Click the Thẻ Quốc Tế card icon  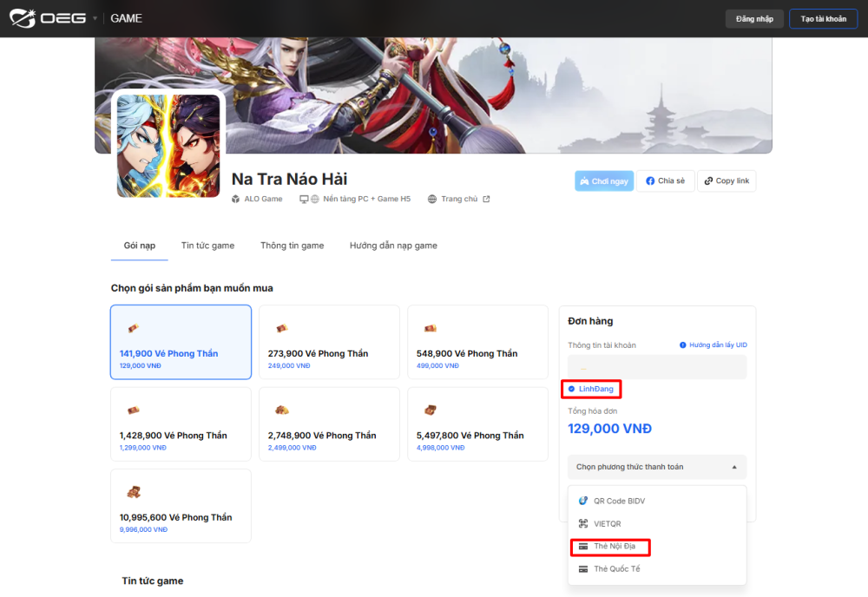click(x=583, y=569)
